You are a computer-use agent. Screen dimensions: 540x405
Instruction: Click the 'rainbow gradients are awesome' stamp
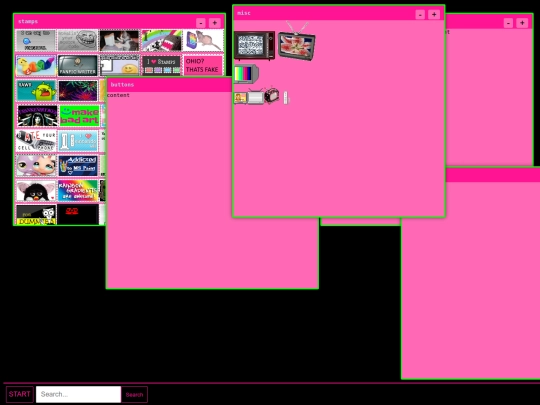coord(78,190)
